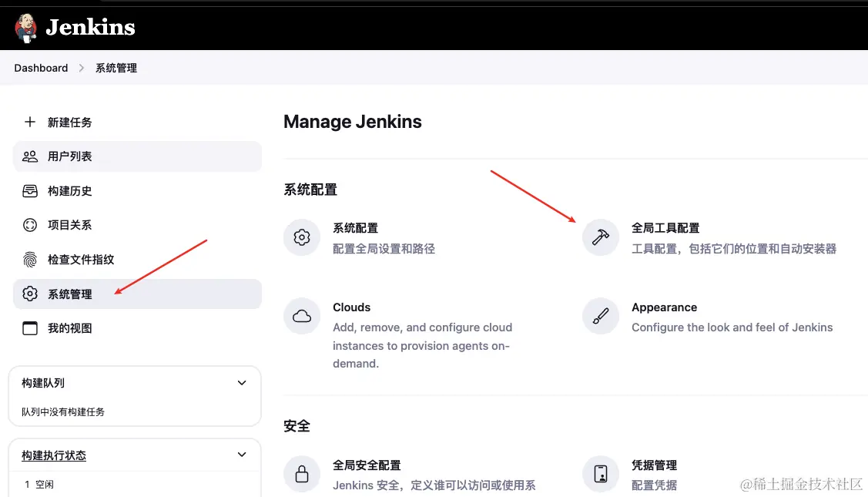868x497 pixels.
Task: Open 全局安全配置 item
Action: 367,465
